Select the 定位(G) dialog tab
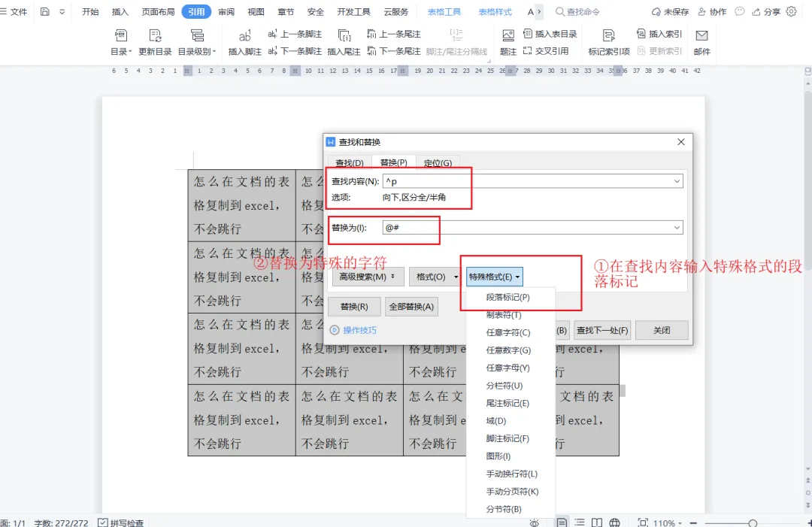This screenshot has width=812, height=527. point(438,162)
